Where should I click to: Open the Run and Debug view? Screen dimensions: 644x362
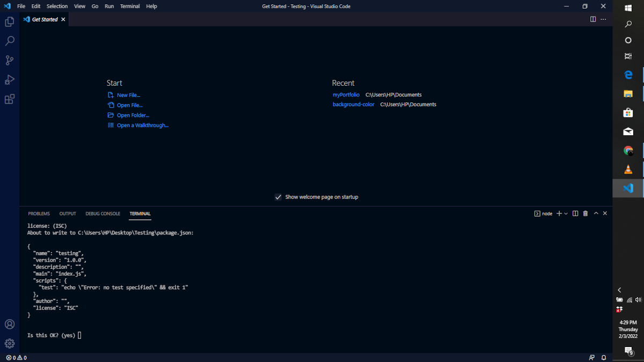pyautogui.click(x=10, y=79)
